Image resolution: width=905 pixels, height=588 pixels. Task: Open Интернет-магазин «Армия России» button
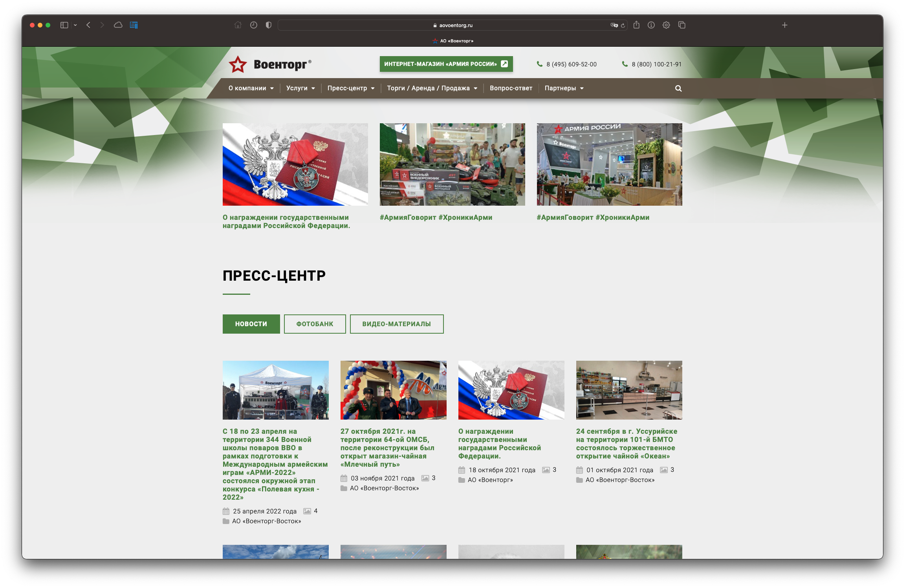[446, 64]
